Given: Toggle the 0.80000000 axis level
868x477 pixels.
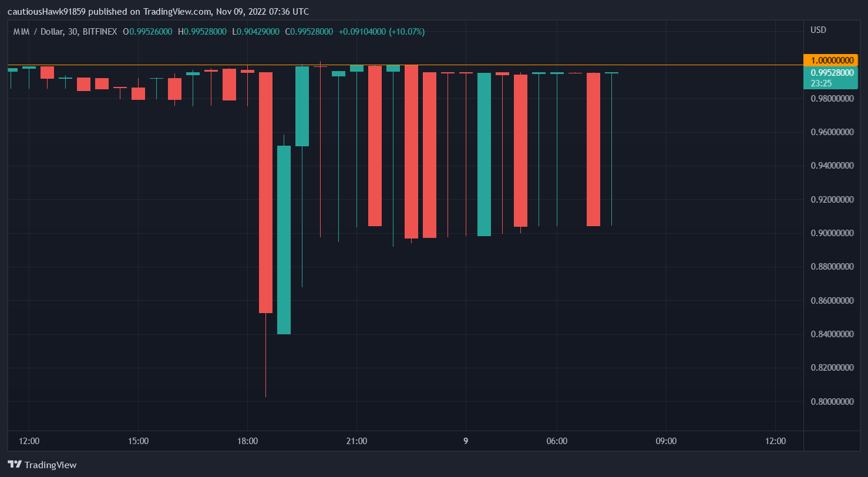Looking at the screenshot, I should coord(832,402).
